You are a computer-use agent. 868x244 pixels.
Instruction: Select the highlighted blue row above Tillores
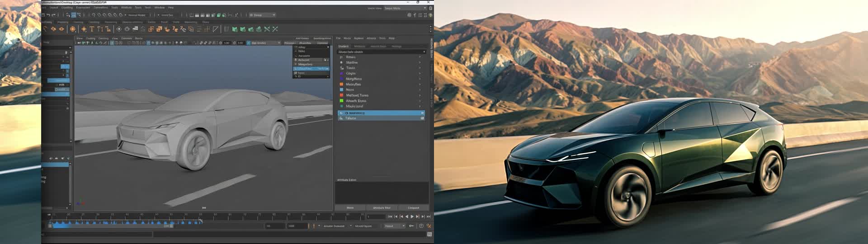point(381,113)
